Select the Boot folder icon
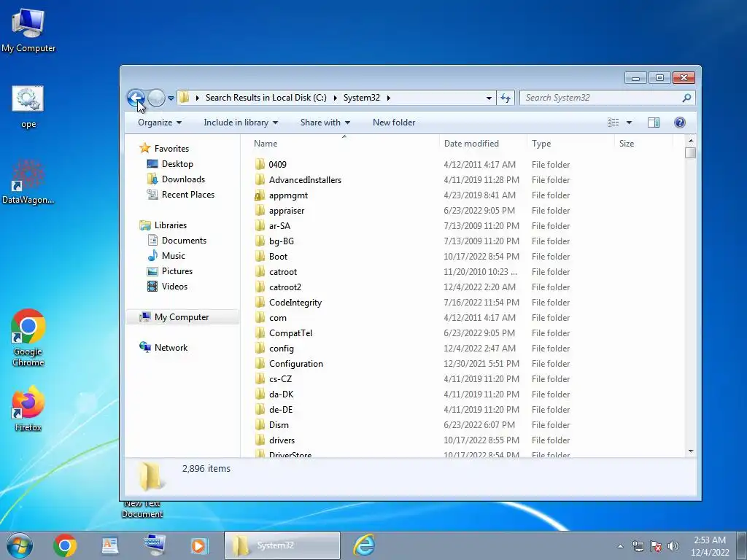This screenshot has width=747, height=560. pos(260,256)
